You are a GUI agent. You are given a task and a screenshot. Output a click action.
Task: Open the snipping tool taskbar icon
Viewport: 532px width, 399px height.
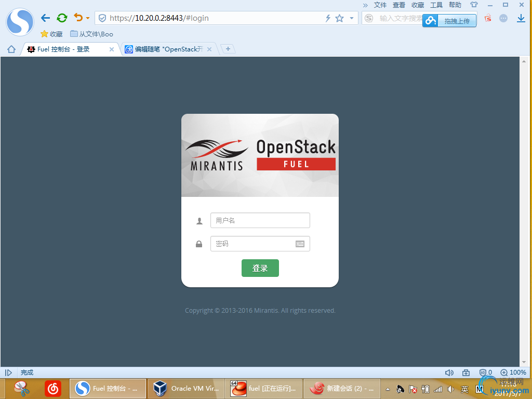(x=22, y=389)
